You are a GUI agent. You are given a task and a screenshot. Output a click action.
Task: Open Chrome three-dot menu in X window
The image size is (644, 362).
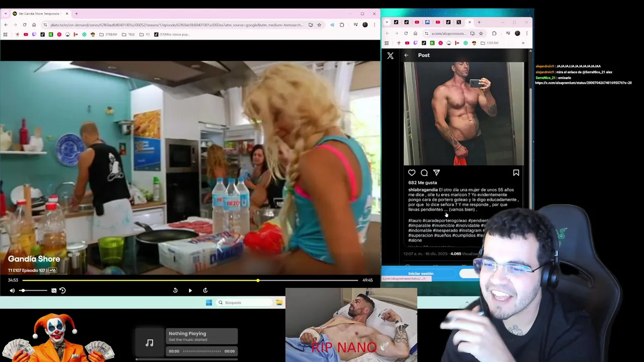(527, 33)
